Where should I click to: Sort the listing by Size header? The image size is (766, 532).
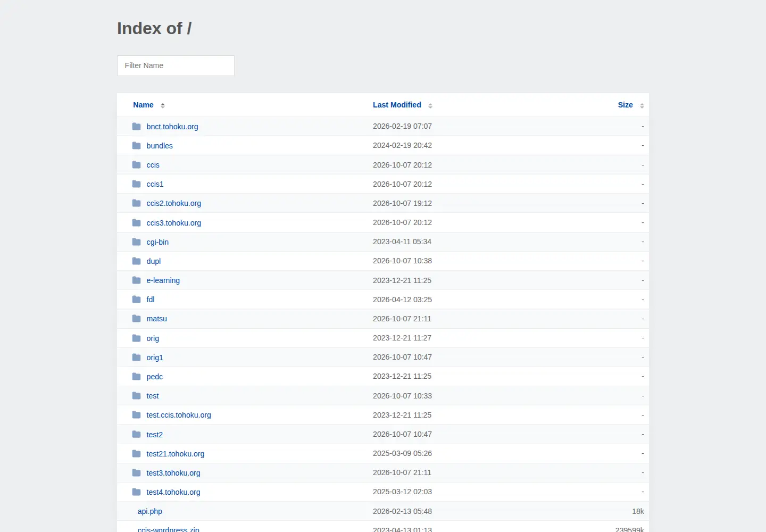(x=626, y=105)
